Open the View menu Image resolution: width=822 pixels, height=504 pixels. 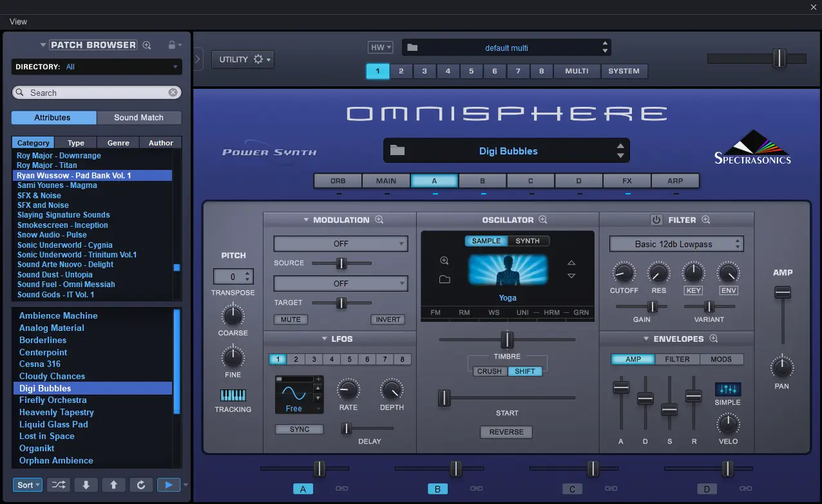(18, 21)
